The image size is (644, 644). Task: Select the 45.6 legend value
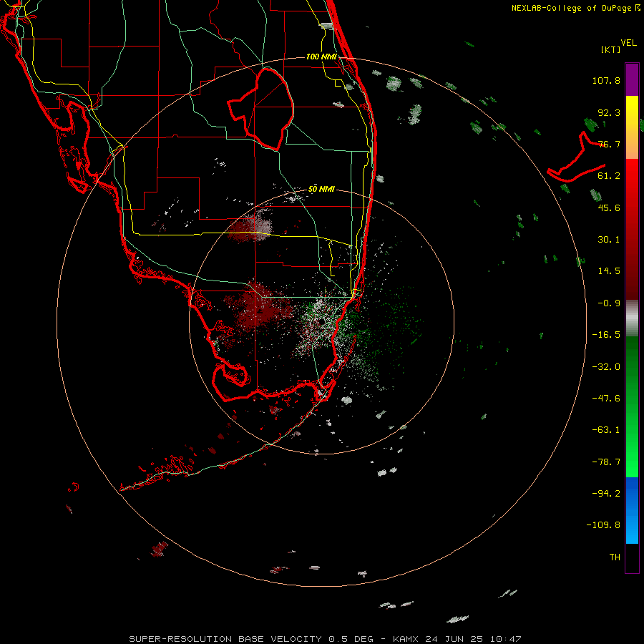609,208
